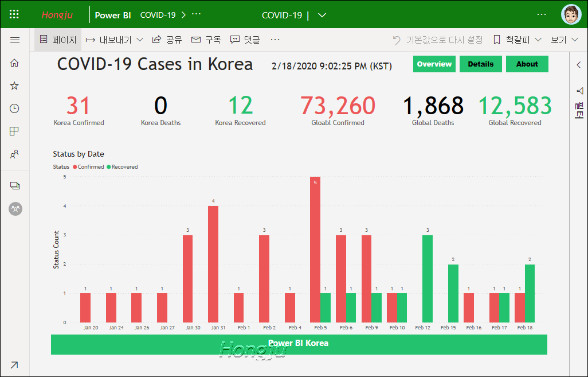Open the current workspace round icon

point(15,208)
